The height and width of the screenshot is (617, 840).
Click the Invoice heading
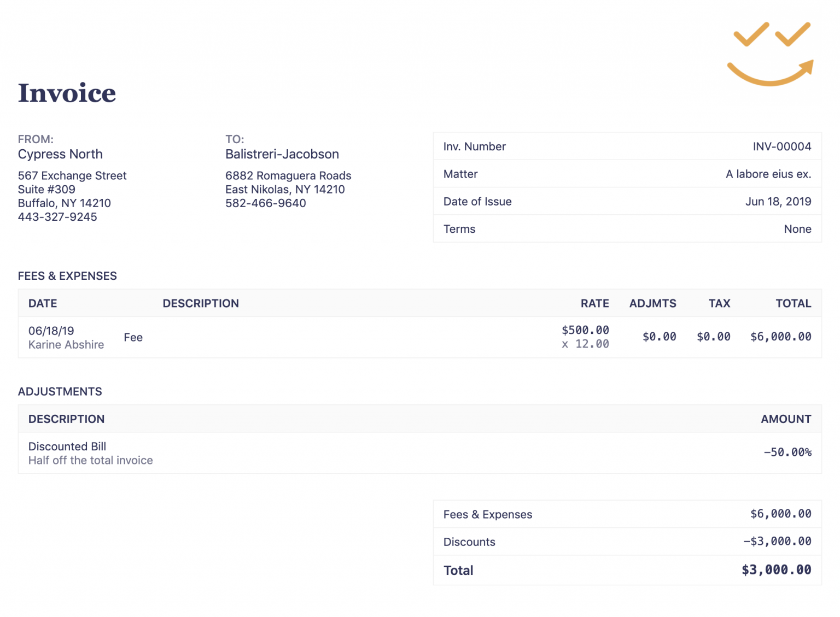click(x=67, y=93)
